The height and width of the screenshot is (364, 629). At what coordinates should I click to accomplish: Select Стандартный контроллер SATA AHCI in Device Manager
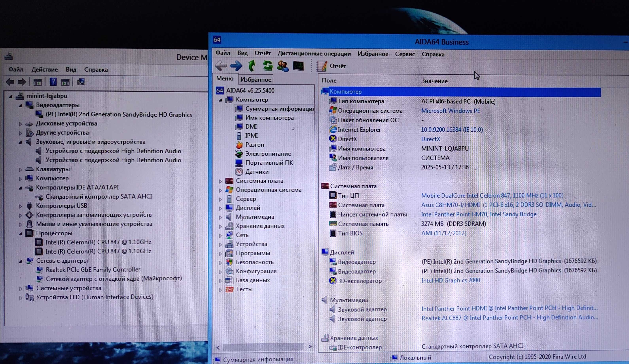[x=99, y=197]
